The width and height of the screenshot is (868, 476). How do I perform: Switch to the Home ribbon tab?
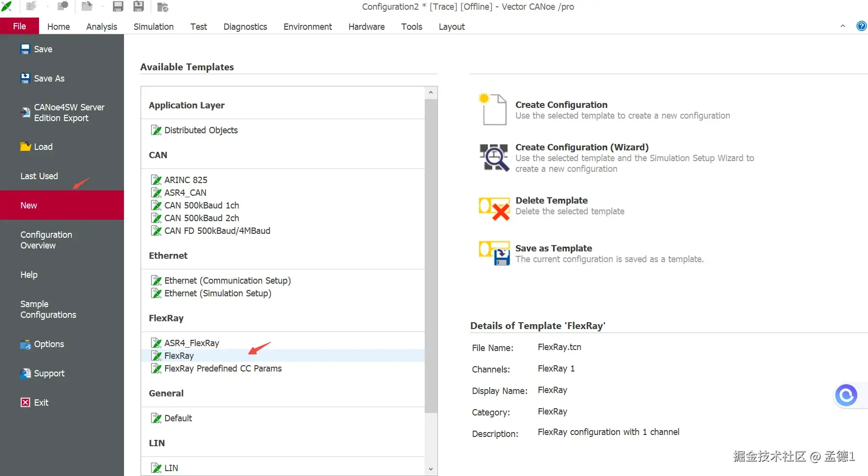(59, 27)
